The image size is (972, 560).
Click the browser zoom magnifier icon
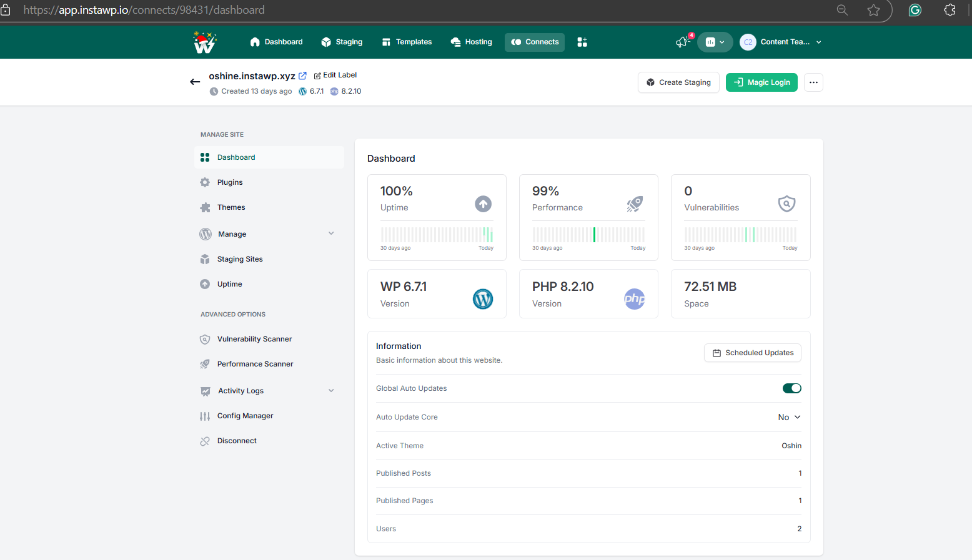coord(842,10)
